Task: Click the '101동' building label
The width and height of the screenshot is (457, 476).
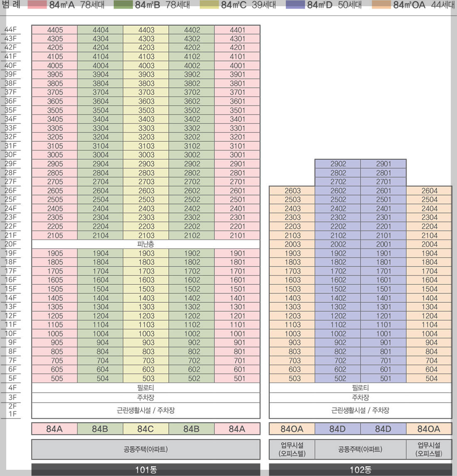Action: [x=146, y=470]
